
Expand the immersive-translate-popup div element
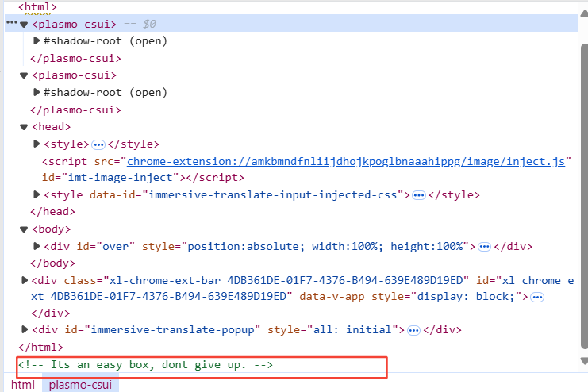[x=25, y=329]
